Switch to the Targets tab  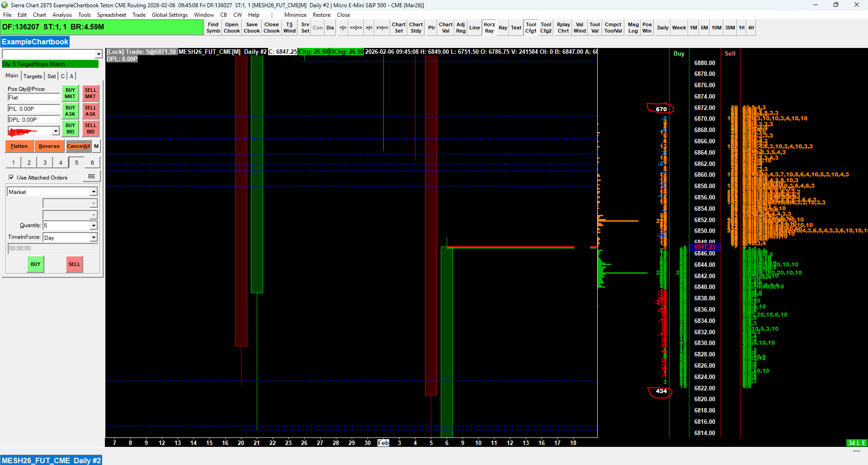(33, 76)
